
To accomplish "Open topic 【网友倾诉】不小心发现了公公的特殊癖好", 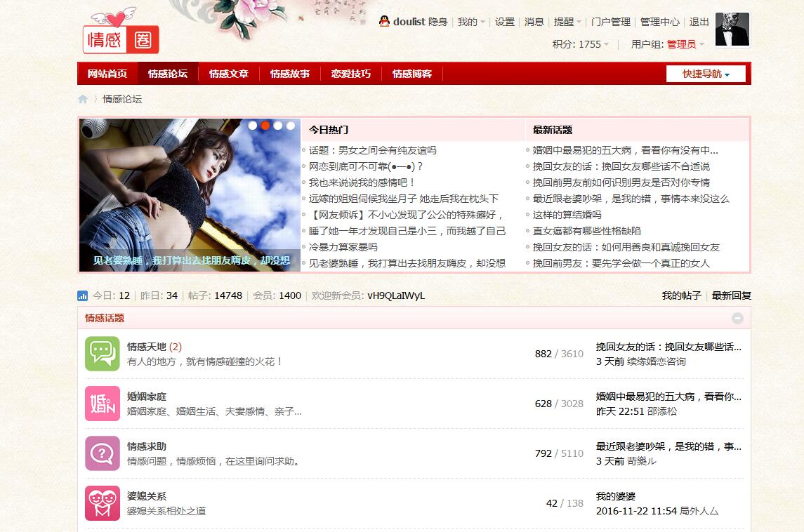I will pos(407,215).
